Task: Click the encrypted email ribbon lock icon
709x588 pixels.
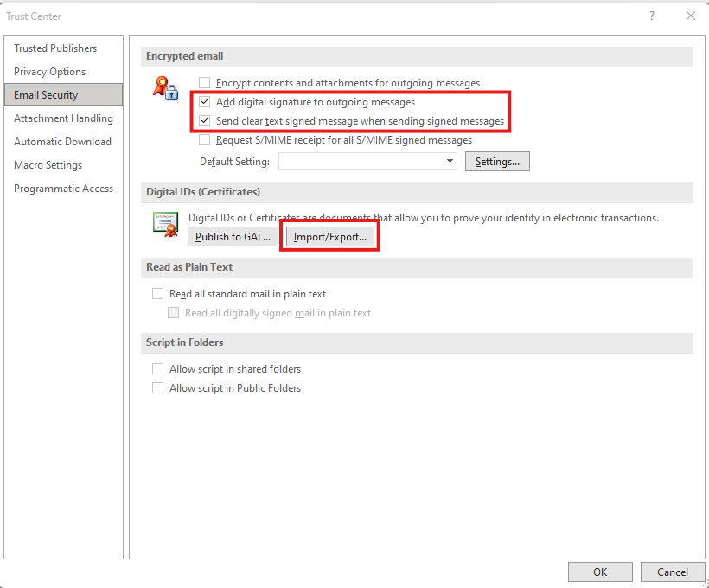Action: [x=165, y=88]
